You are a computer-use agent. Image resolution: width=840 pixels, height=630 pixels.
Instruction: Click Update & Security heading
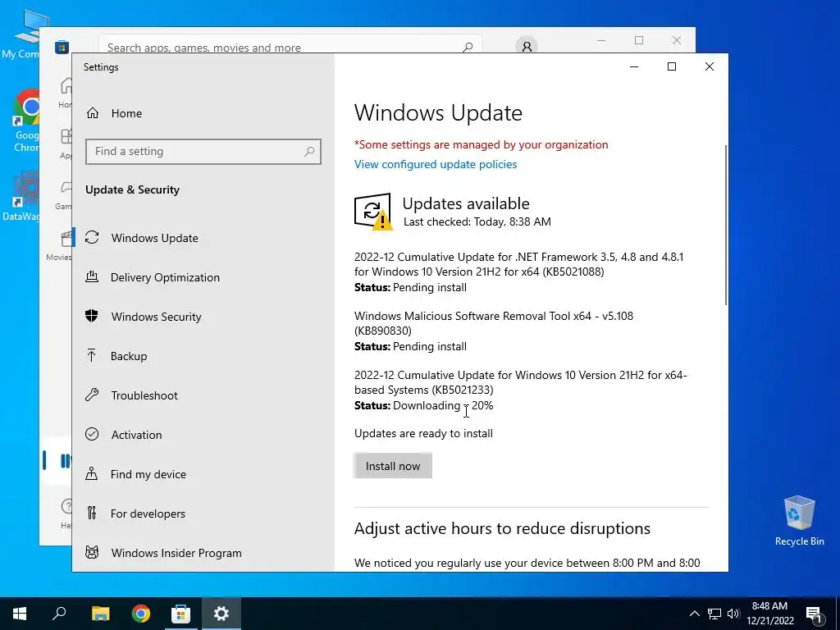132,189
